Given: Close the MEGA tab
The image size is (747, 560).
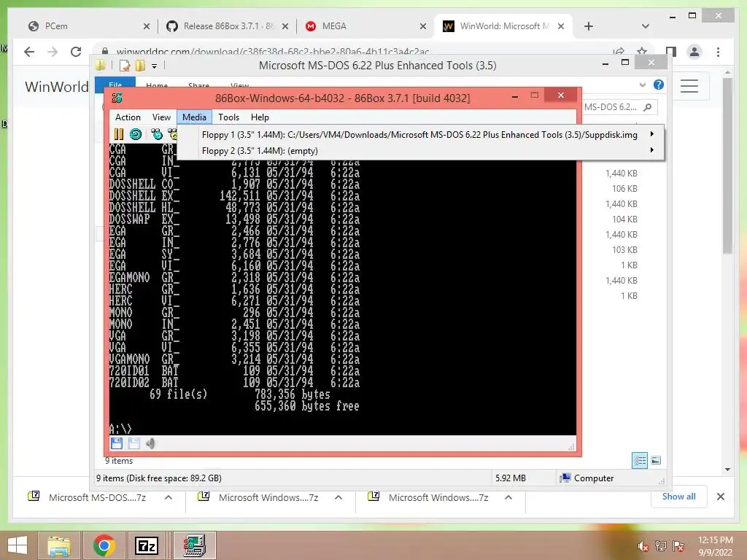Looking at the screenshot, I should point(423,27).
